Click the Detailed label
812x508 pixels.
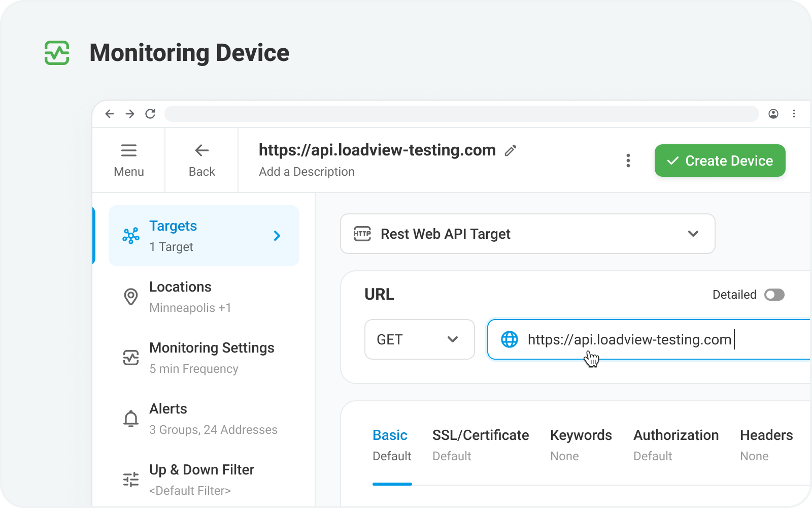734,295
